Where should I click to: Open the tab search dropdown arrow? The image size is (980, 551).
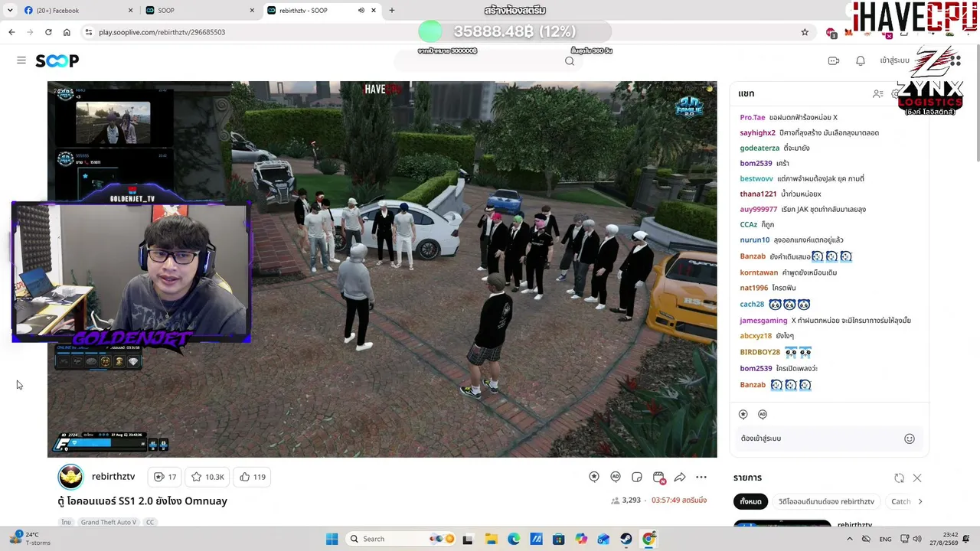pos(10,11)
